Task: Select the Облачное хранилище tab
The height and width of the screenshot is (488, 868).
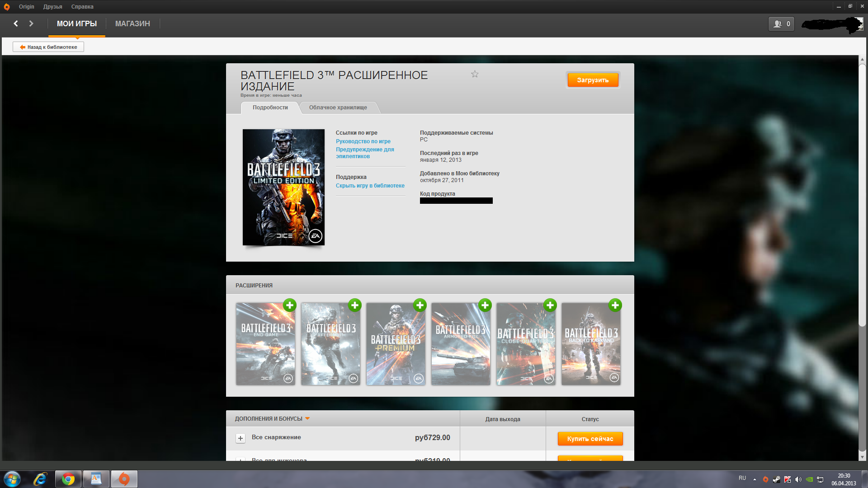Action: click(x=338, y=108)
